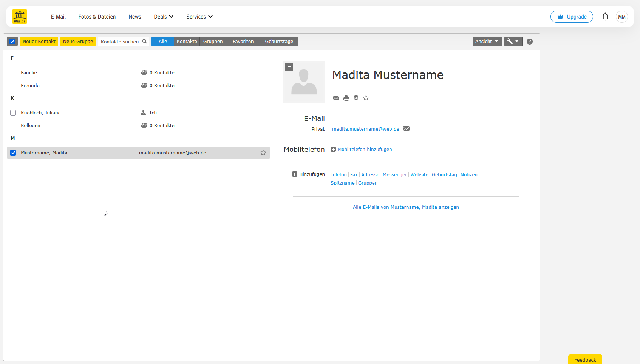640x364 pixels.
Task: Check the Knobloch, Juliane checkbox
Action: click(x=13, y=113)
